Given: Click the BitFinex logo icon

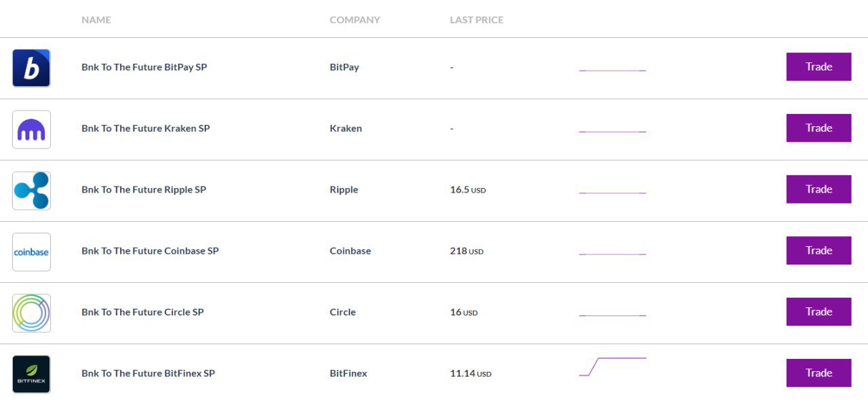Looking at the screenshot, I should point(31,374).
